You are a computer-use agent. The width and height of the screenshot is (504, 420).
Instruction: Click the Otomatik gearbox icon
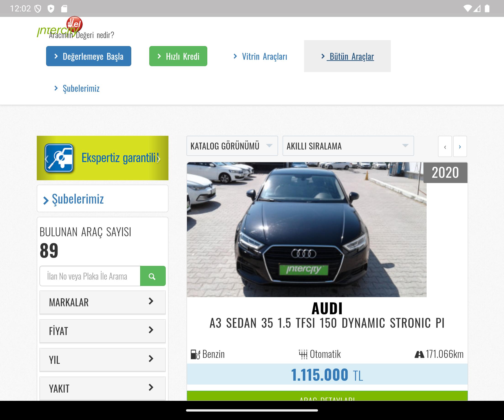[303, 354]
